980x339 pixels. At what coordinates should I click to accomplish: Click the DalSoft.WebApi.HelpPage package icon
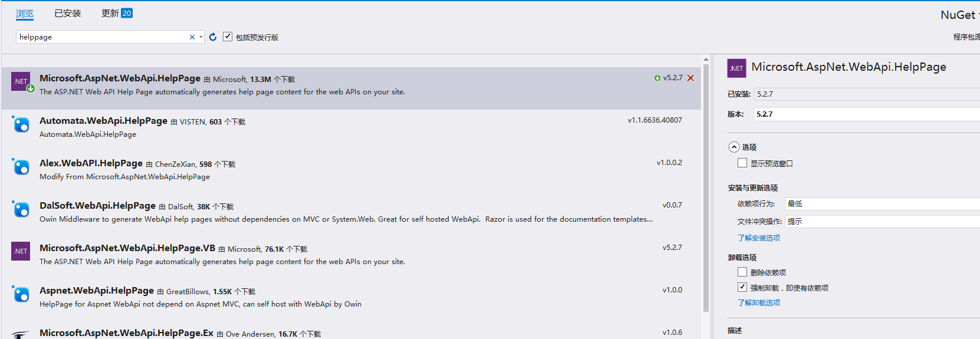coord(21,209)
